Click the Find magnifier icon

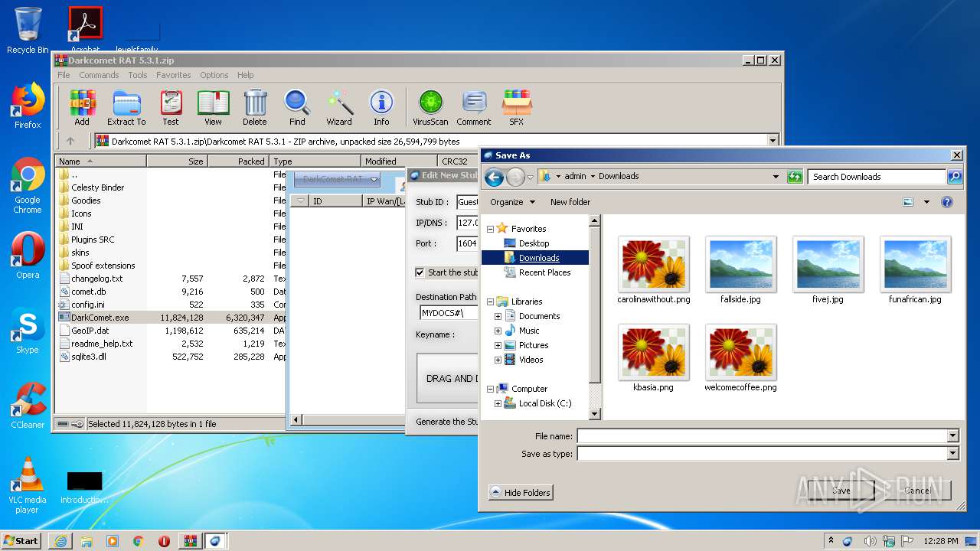pyautogui.click(x=297, y=108)
